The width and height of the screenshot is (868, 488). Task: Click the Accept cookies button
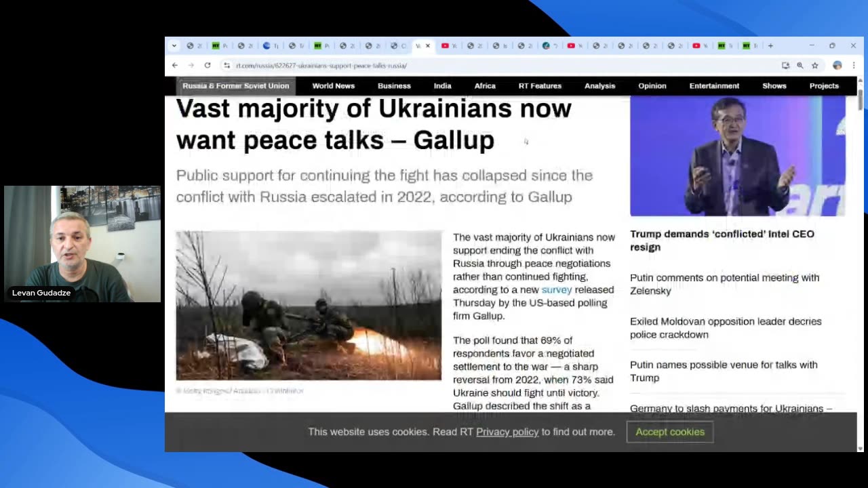[x=670, y=432]
